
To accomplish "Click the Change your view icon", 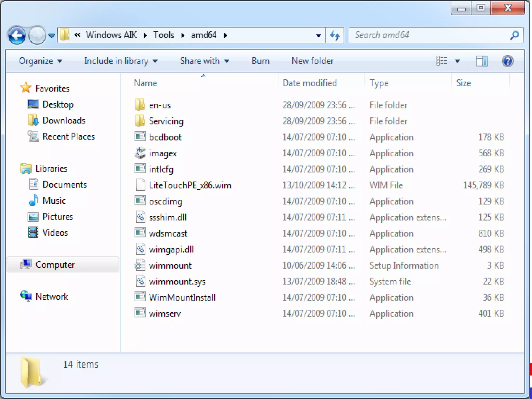I will coord(442,61).
